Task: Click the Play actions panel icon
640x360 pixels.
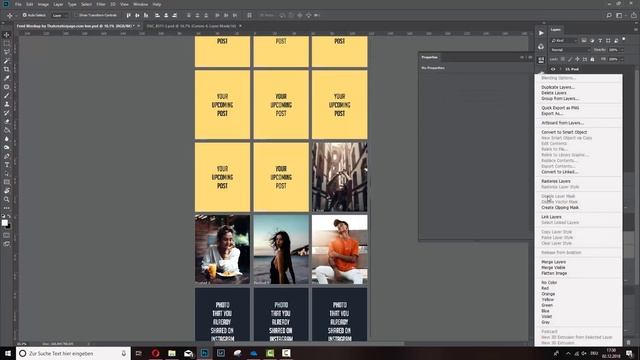Action: [541, 33]
